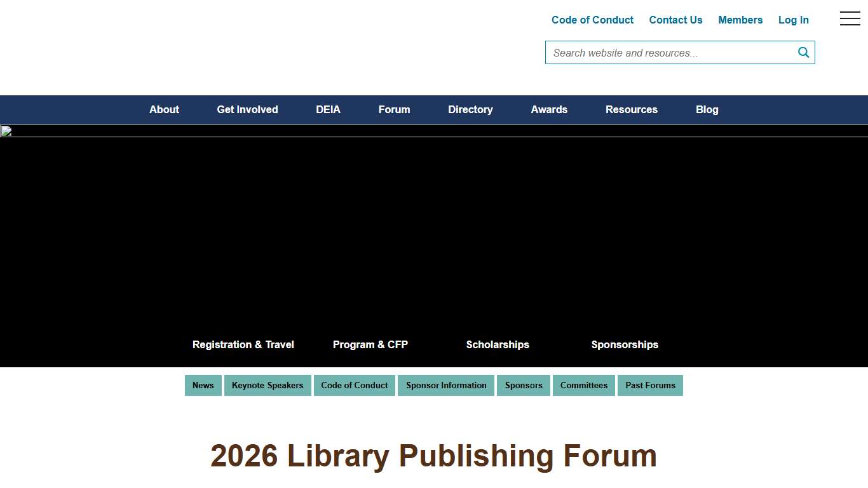This screenshot has width=868, height=488.
Task: Click the broken image placeholder icon
Action: [x=6, y=131]
